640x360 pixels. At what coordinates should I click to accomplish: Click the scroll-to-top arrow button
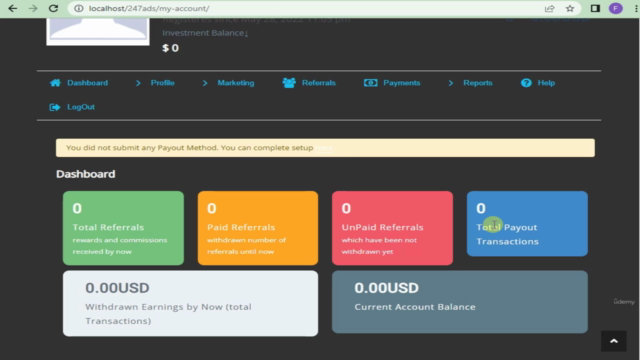pyautogui.click(x=613, y=341)
